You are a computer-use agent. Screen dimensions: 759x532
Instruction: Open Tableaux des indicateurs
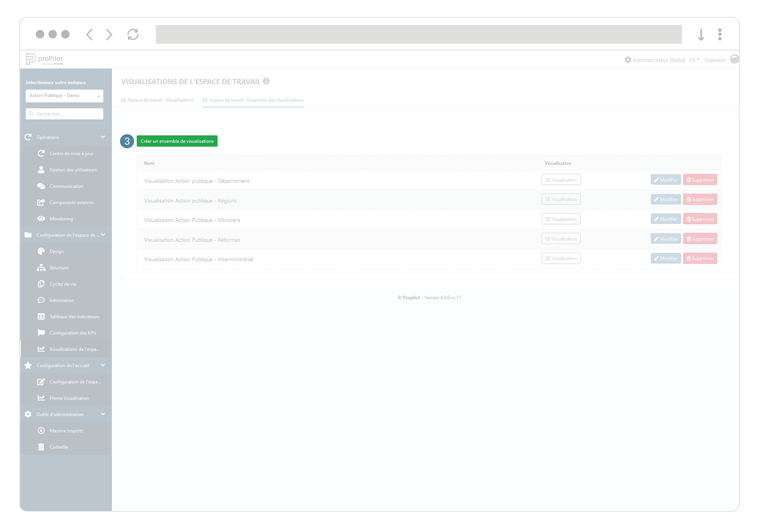(x=74, y=316)
